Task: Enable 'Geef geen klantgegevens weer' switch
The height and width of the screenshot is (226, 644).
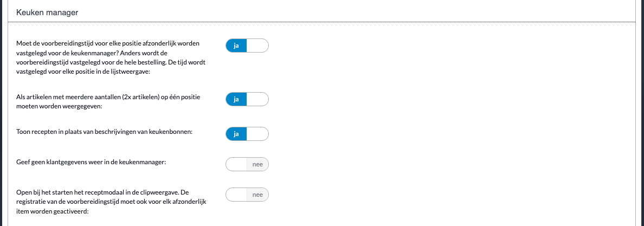Action: click(247, 164)
